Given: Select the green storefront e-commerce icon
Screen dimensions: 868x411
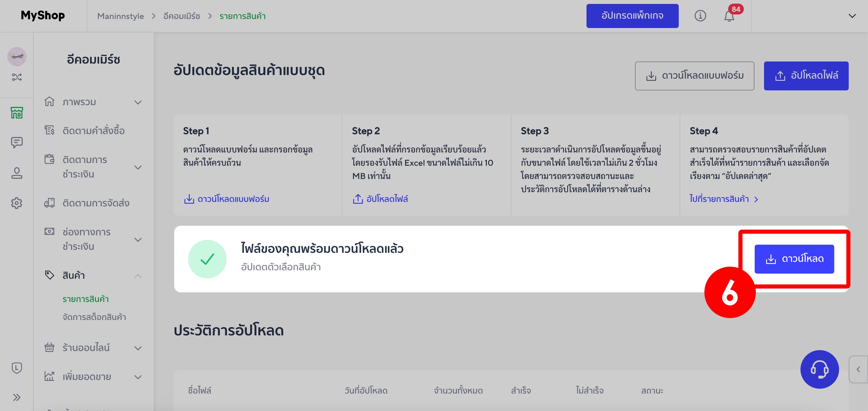Looking at the screenshot, I should click(x=17, y=112).
